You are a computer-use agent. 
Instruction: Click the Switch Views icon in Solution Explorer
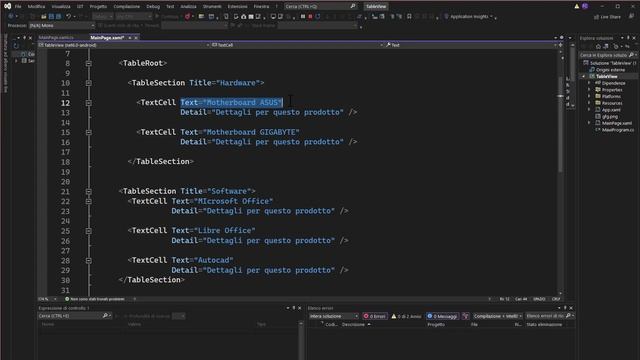[x=607, y=47]
